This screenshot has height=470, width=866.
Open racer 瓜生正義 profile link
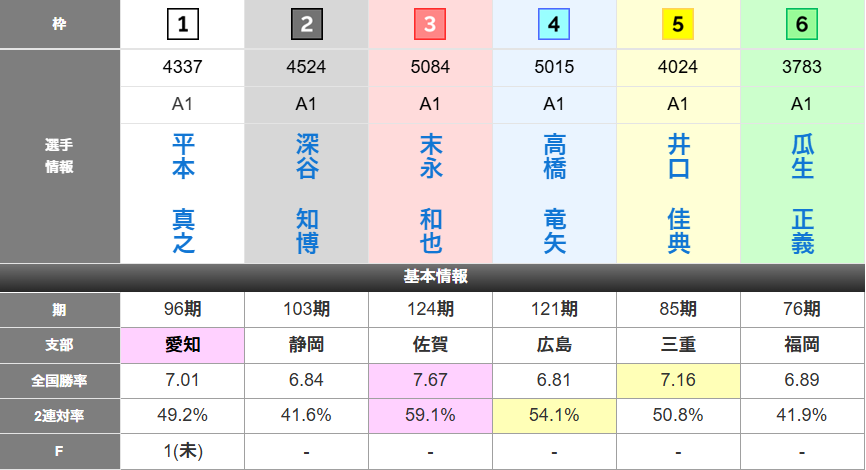(802, 193)
